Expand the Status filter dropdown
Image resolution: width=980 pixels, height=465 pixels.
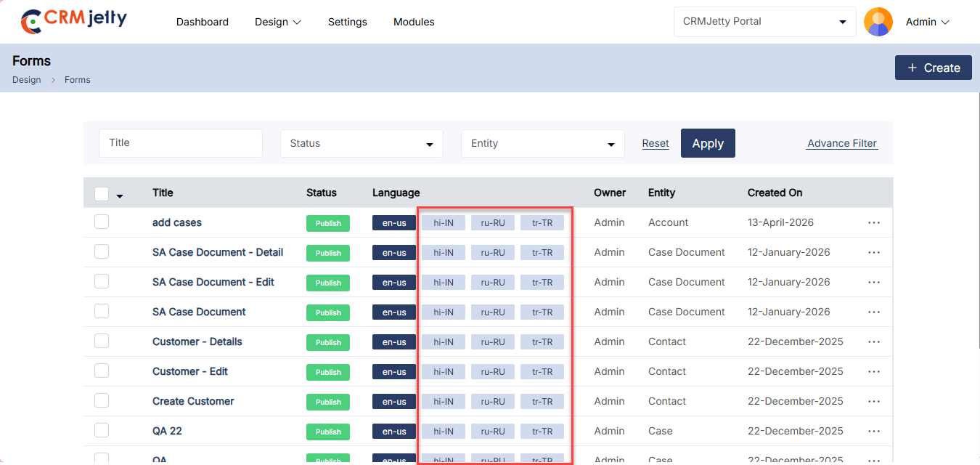pos(362,144)
